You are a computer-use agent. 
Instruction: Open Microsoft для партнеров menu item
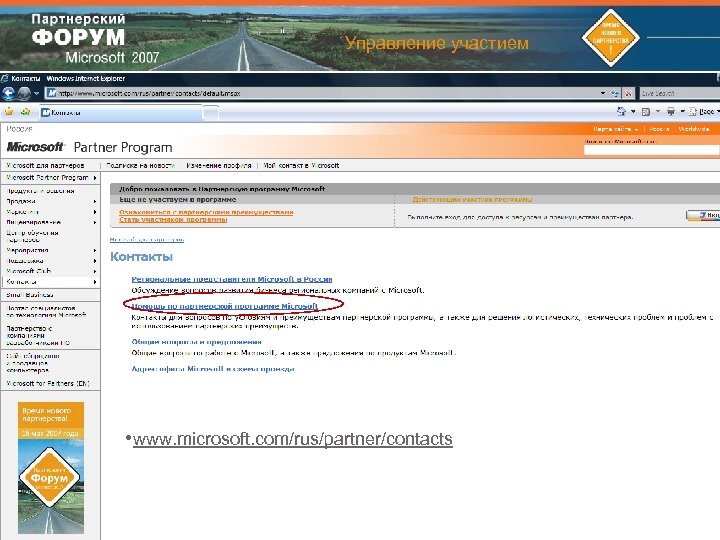coord(45,165)
